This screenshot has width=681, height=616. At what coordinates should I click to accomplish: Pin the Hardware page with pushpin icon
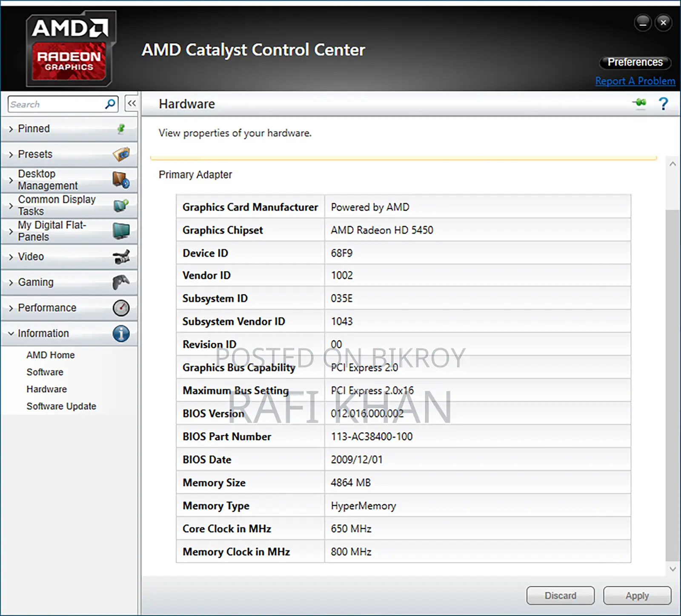[639, 103]
